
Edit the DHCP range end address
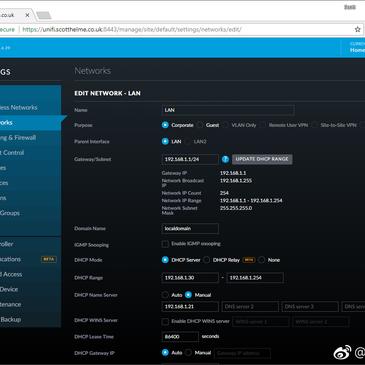point(255,277)
